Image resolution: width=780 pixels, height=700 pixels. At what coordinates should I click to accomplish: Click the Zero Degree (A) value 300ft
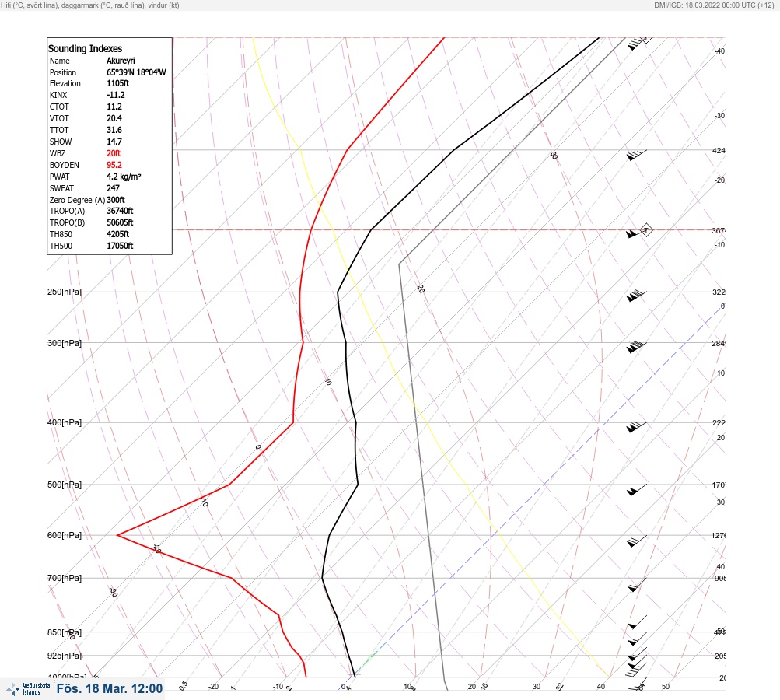pyautogui.click(x=116, y=200)
